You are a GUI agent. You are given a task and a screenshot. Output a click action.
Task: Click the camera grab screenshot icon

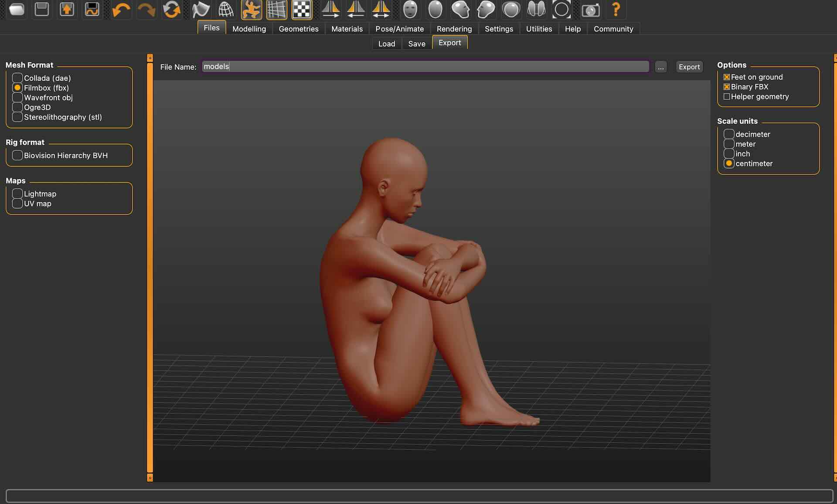(590, 10)
